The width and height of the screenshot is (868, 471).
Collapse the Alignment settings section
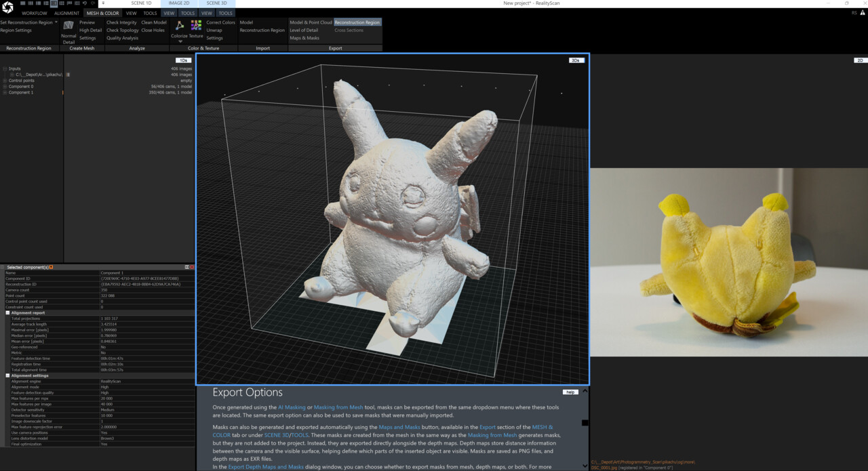click(8, 375)
